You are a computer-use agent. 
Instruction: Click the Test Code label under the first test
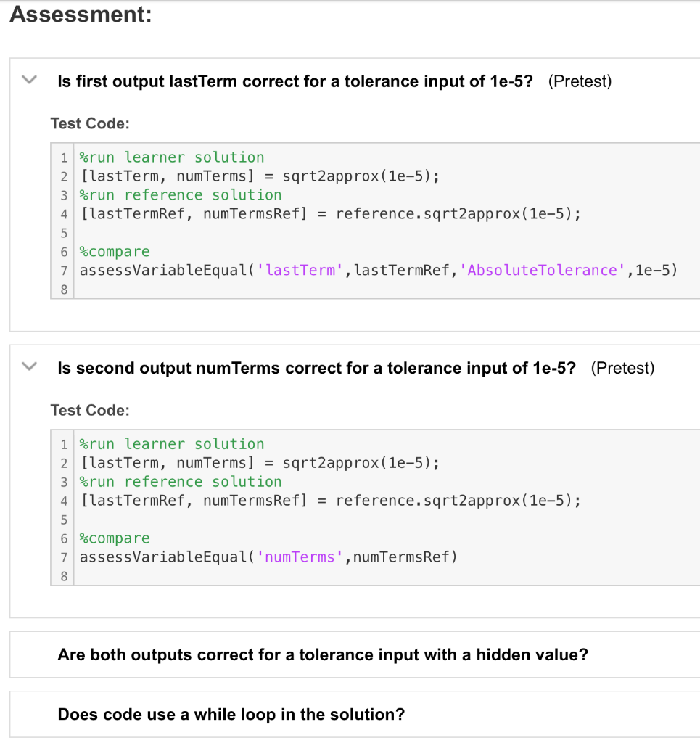click(x=90, y=123)
